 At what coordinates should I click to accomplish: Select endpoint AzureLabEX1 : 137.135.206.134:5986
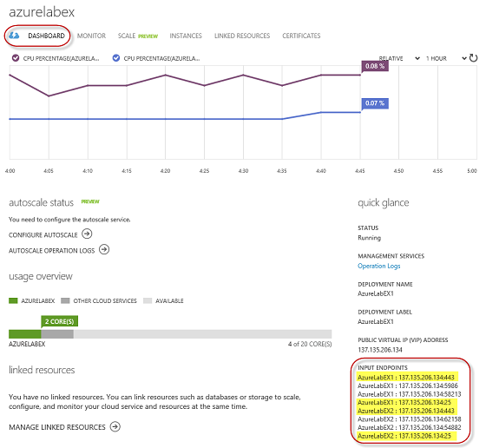pyautogui.click(x=408, y=385)
